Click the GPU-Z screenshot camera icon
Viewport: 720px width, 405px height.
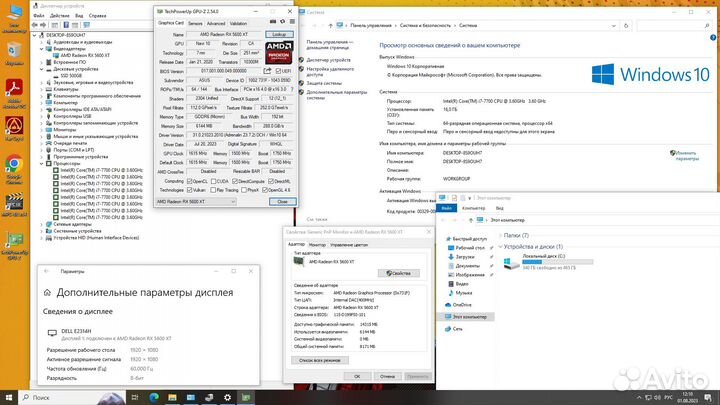[x=273, y=22]
